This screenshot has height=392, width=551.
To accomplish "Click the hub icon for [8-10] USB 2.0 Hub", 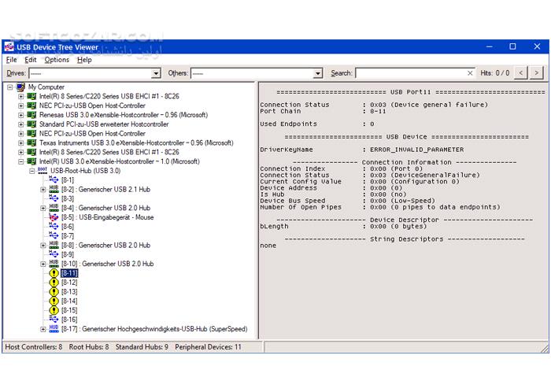I will (54, 264).
